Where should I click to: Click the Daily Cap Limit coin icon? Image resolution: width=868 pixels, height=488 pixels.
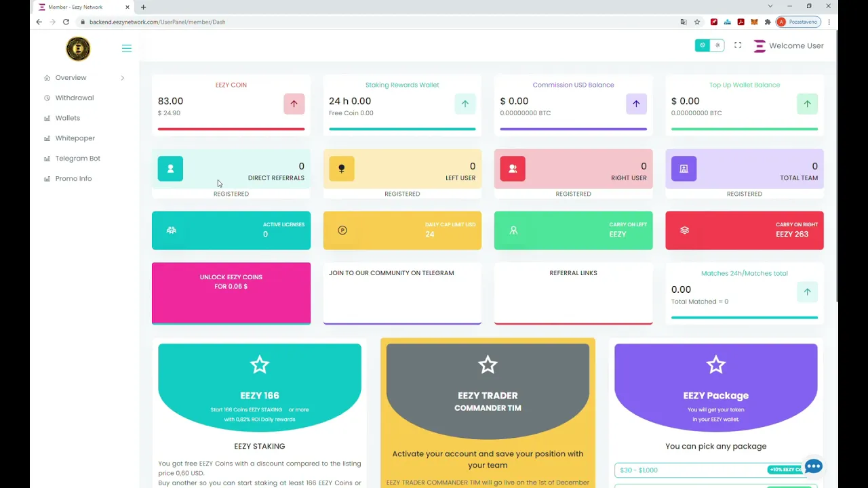pos(342,230)
